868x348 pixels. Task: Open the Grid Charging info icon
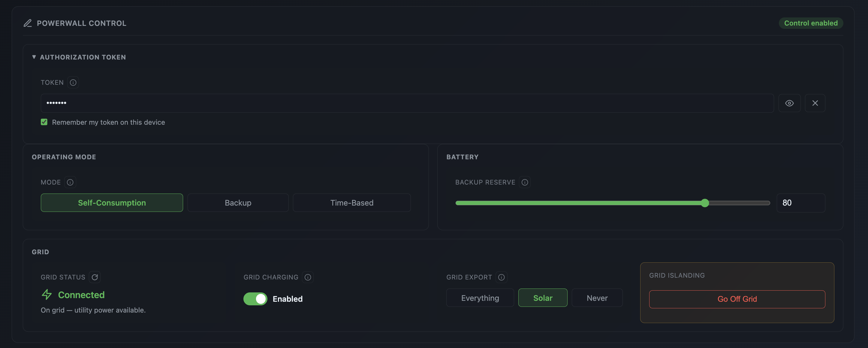point(308,277)
